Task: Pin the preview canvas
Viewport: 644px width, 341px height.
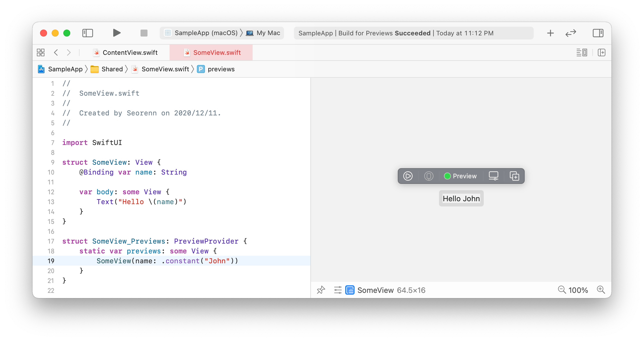Action: click(321, 290)
